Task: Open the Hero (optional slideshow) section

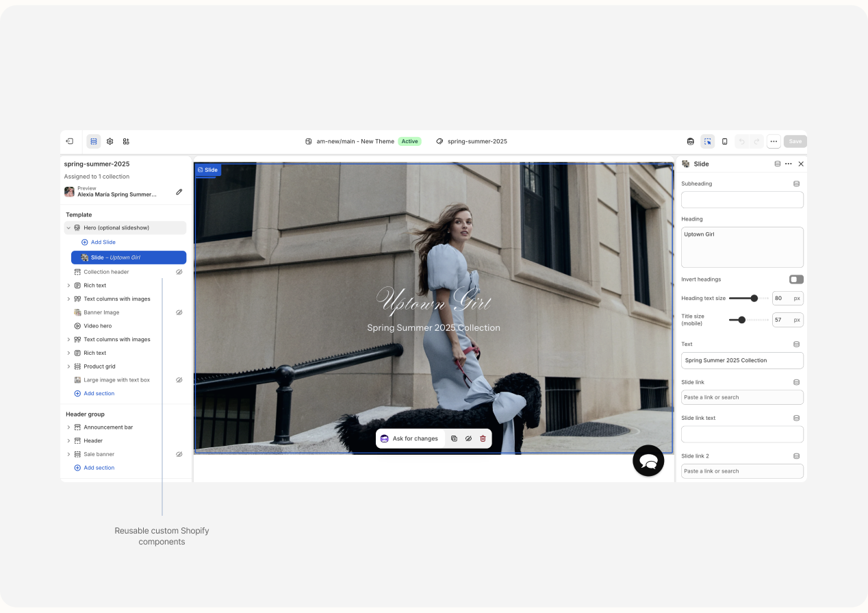Action: pos(125,227)
